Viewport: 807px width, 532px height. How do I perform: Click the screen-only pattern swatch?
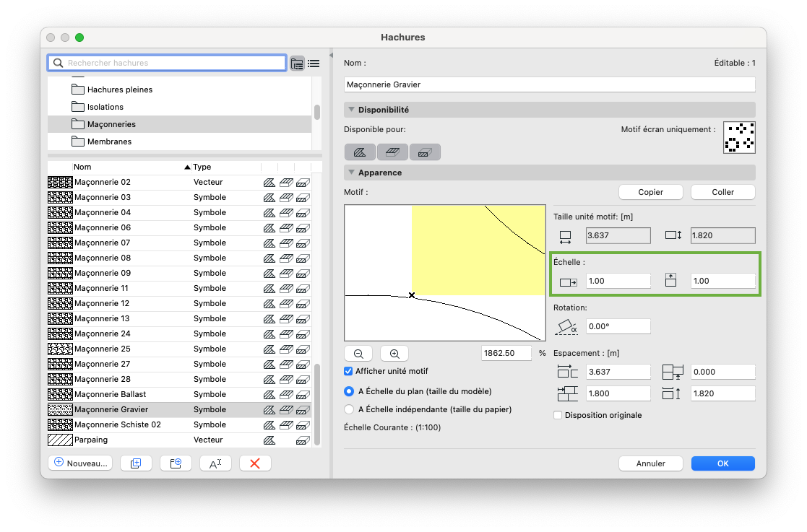tap(739, 137)
